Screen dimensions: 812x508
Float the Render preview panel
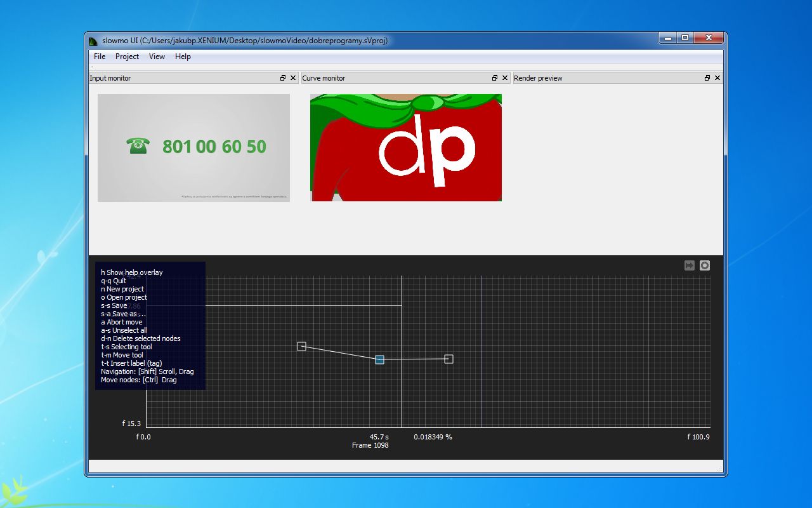coord(707,78)
